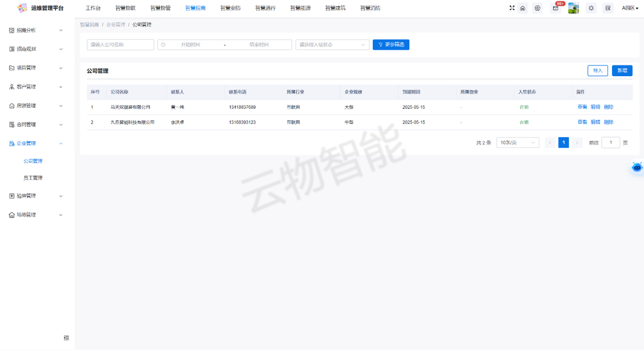Image resolution: width=644 pixels, height=350 pixels.
Task: Click the 开始时间 start date field
Action: coord(191,45)
